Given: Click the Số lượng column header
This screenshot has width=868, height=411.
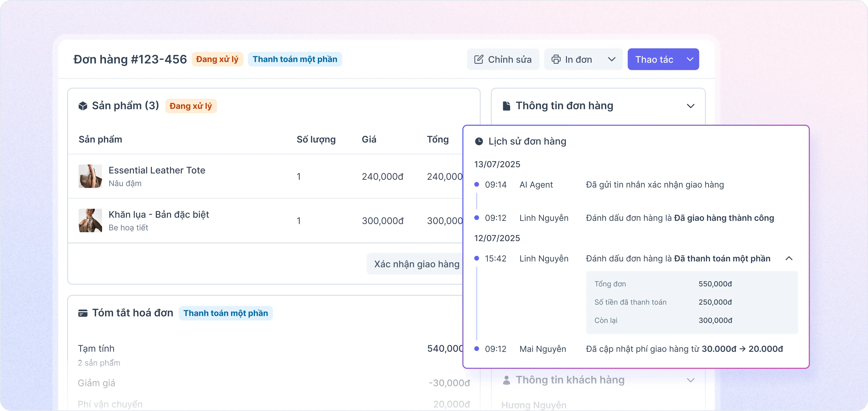Looking at the screenshot, I should 316,140.
